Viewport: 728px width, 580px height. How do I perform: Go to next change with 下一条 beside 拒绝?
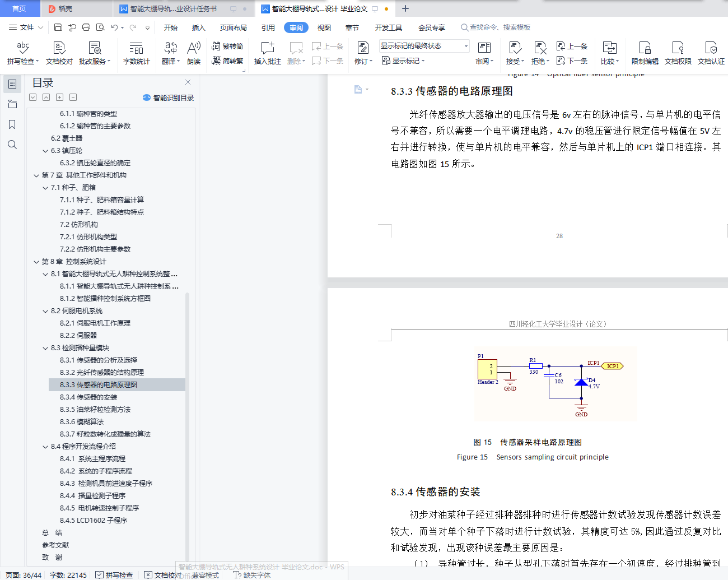click(x=572, y=61)
